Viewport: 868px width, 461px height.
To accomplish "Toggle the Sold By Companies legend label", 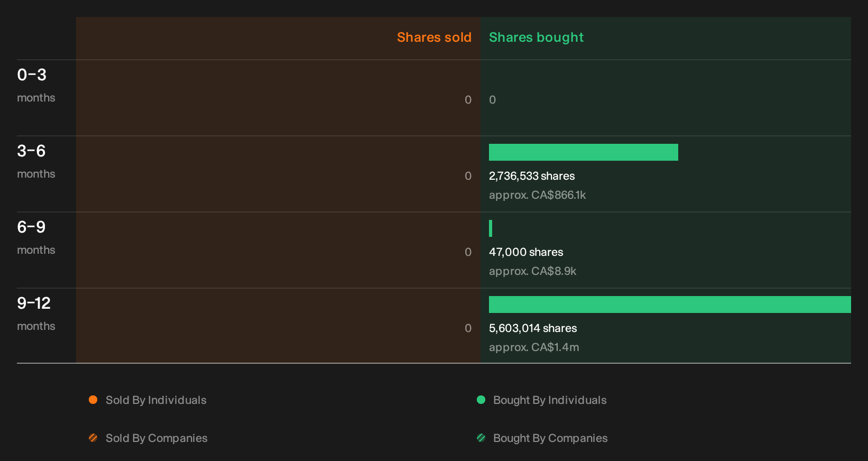I will tap(156, 438).
